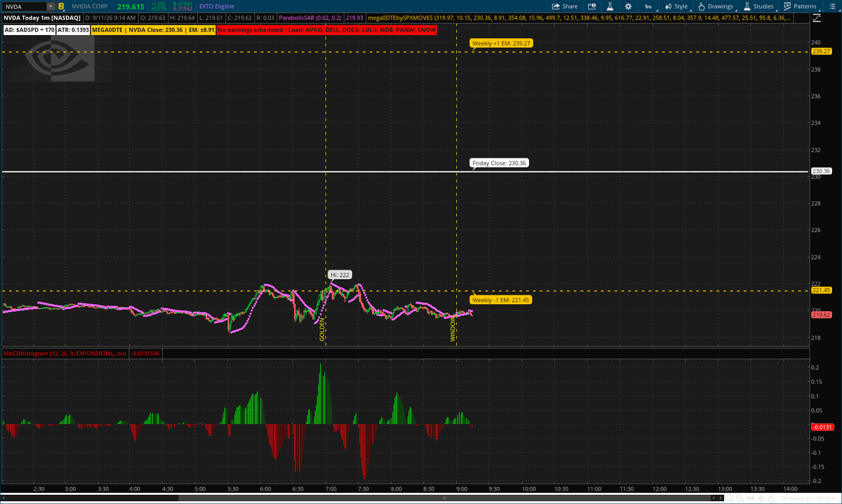
Task: Open the corporate actions calendar-clock icon
Action: (592, 6)
